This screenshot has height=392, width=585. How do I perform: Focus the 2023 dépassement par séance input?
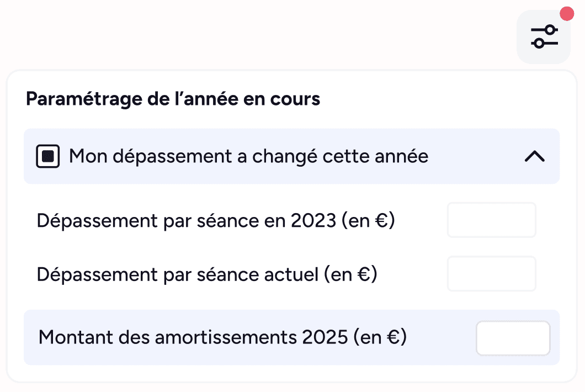[x=491, y=220]
